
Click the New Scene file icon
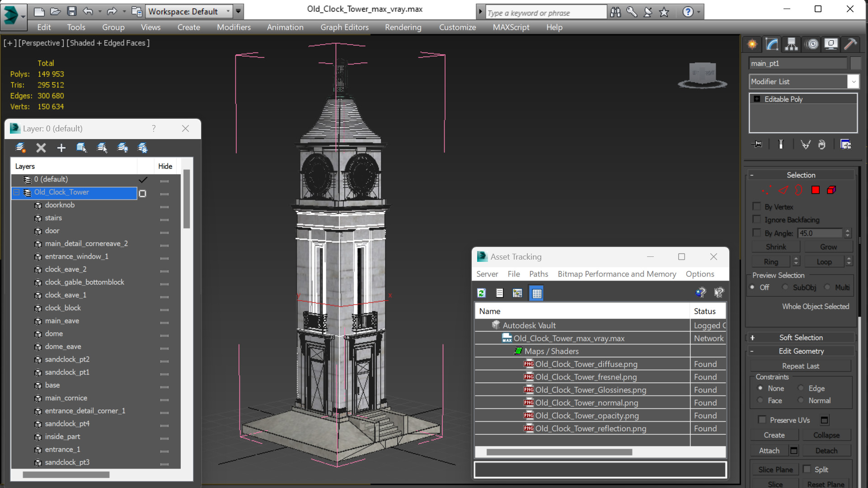pos(39,11)
